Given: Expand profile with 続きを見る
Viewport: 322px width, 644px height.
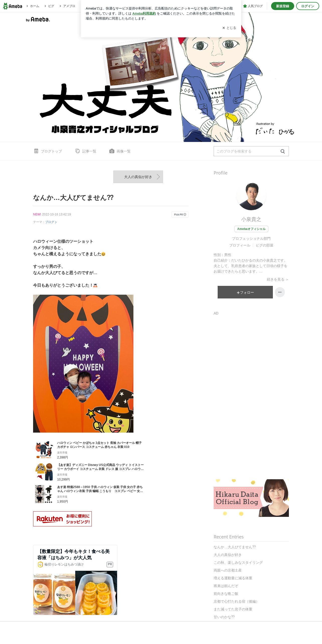Looking at the screenshot, I should pos(277,279).
